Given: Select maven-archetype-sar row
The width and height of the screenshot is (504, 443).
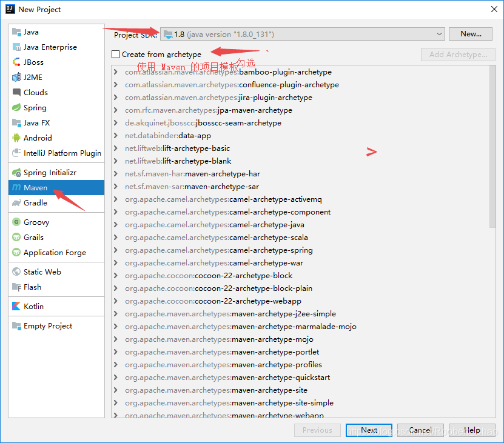Looking at the screenshot, I should point(300,186).
